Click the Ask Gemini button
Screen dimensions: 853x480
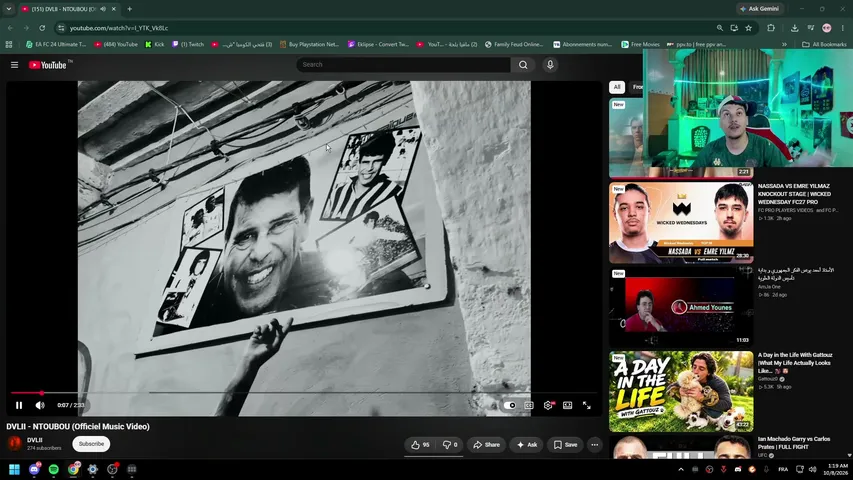point(759,9)
